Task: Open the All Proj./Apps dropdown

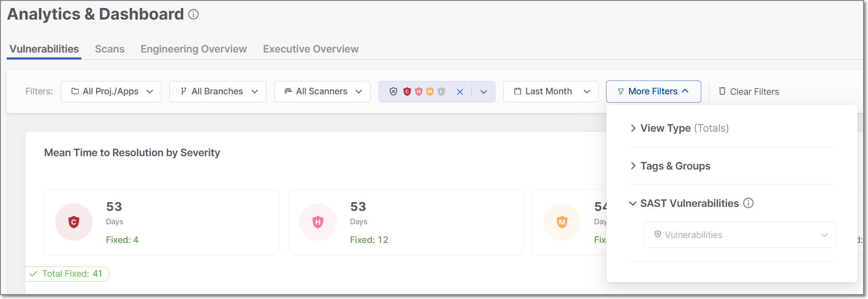Action: click(111, 92)
